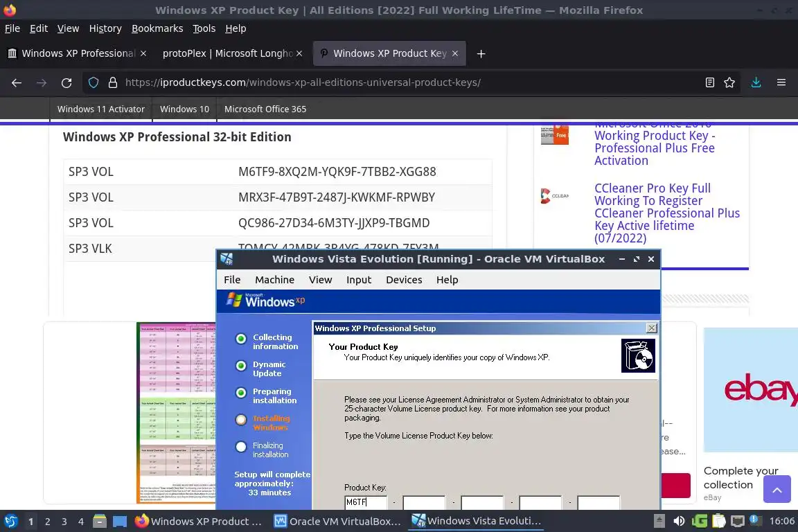The width and height of the screenshot is (798, 532).
Task: Click the CCleaner article thumbnail
Action: click(555, 196)
